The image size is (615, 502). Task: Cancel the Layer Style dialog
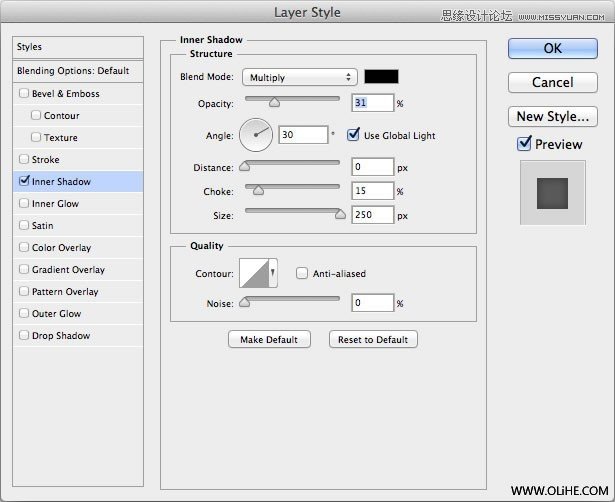click(x=553, y=82)
